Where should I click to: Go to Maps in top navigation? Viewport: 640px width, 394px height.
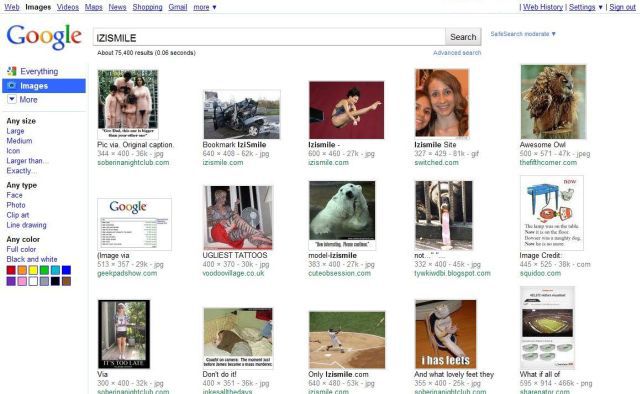93,7
